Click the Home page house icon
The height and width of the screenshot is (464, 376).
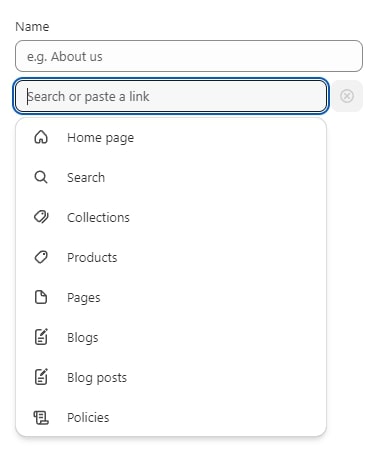click(x=41, y=137)
